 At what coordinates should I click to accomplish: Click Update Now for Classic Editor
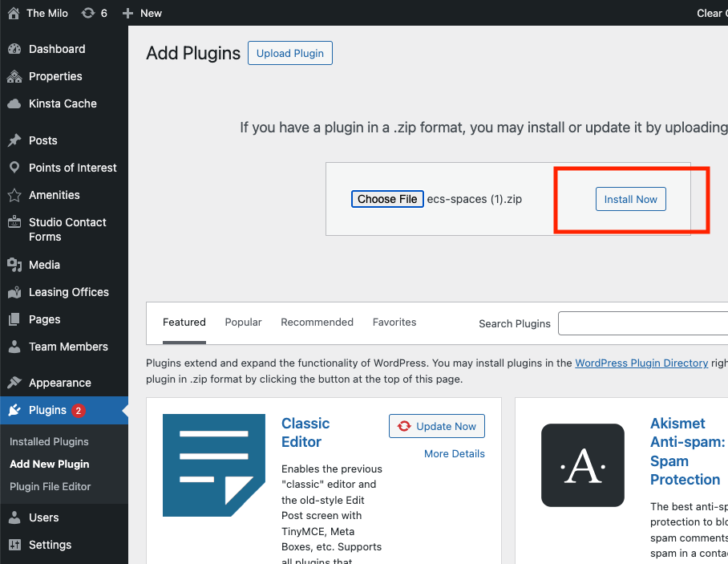(437, 426)
